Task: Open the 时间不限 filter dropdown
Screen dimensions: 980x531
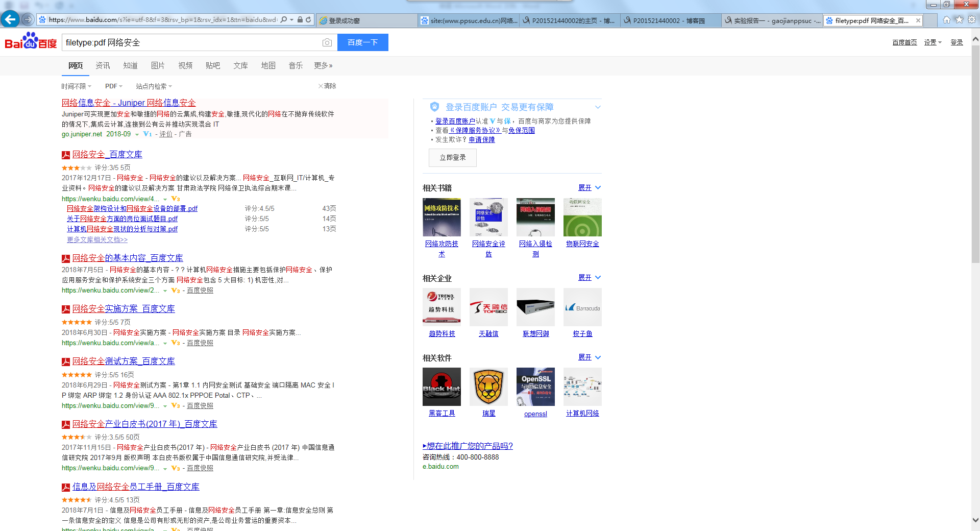Action: 76,86
